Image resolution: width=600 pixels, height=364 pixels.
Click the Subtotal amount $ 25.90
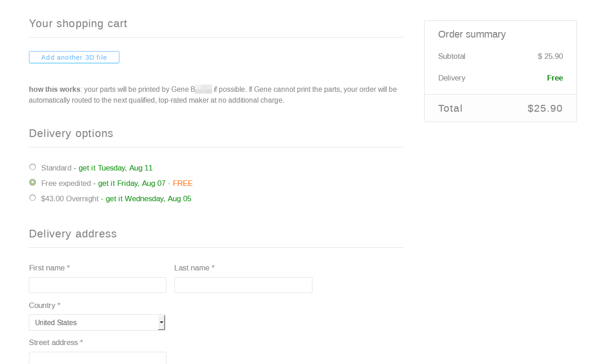[550, 57]
